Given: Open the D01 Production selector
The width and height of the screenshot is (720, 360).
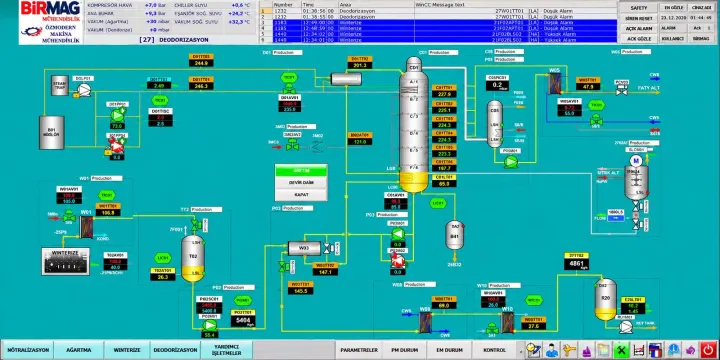Looking at the screenshot, I should pos(287,53).
